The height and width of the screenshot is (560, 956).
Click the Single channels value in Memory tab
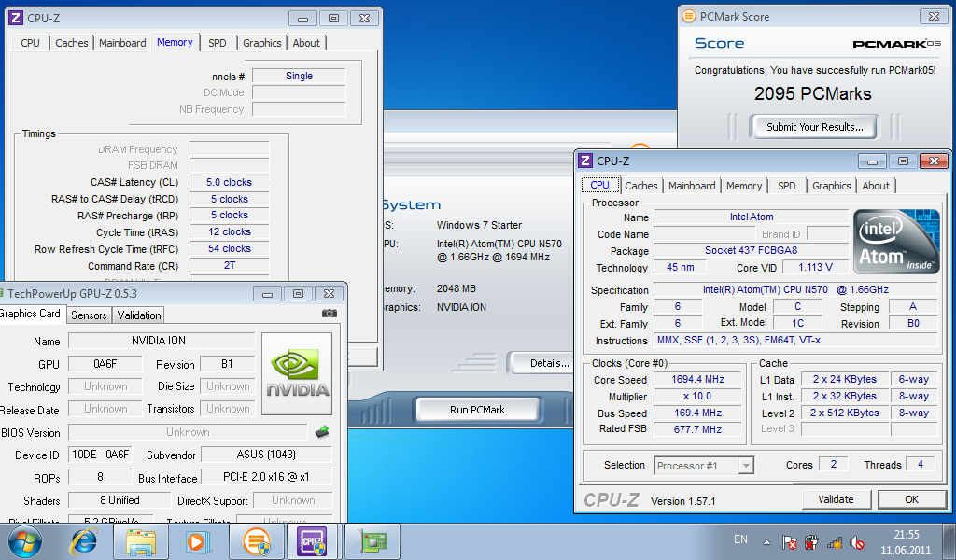299,76
